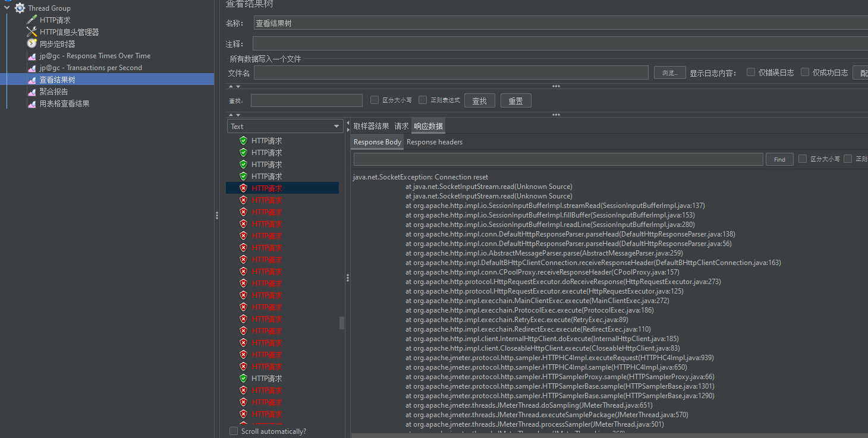The image size is (868, 438).
Task: Focus the text field left of Find button
Action: 558,159
